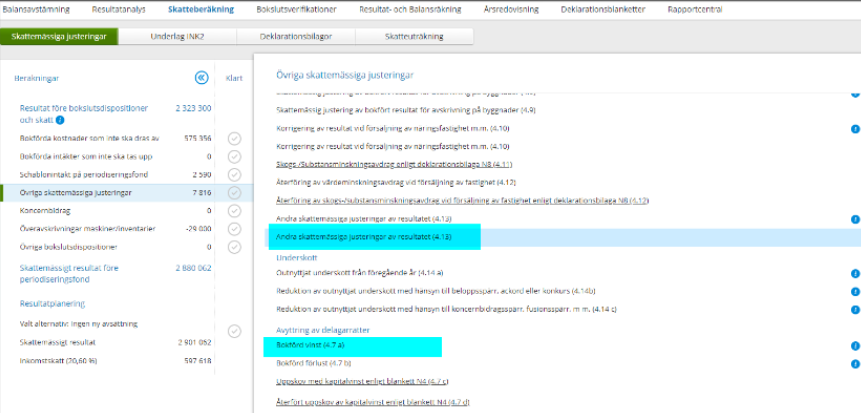Show info for Reduktion med beloppsspärr (4.14b)

point(855,292)
